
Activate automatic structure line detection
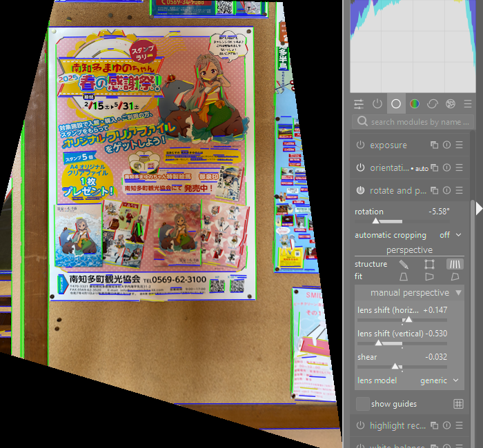tap(455, 264)
